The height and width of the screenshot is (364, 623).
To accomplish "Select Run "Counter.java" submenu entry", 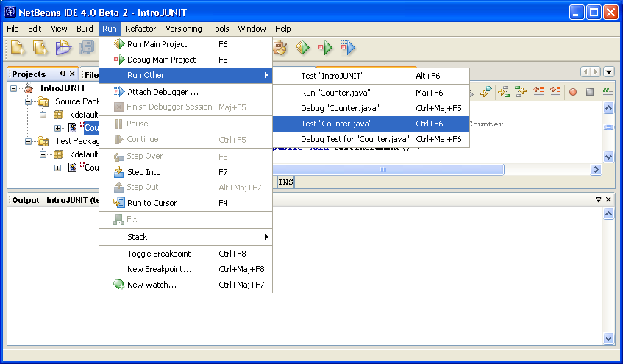I will [371, 93].
